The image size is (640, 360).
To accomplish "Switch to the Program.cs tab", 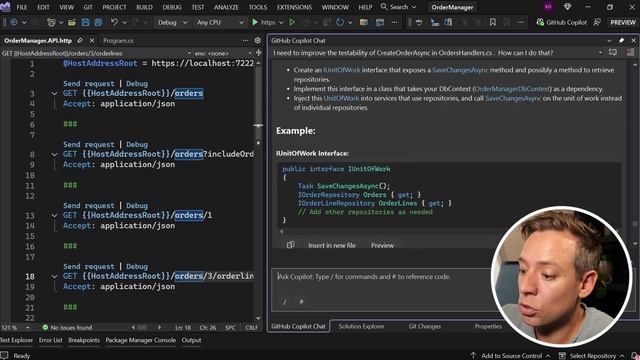I will [118, 40].
